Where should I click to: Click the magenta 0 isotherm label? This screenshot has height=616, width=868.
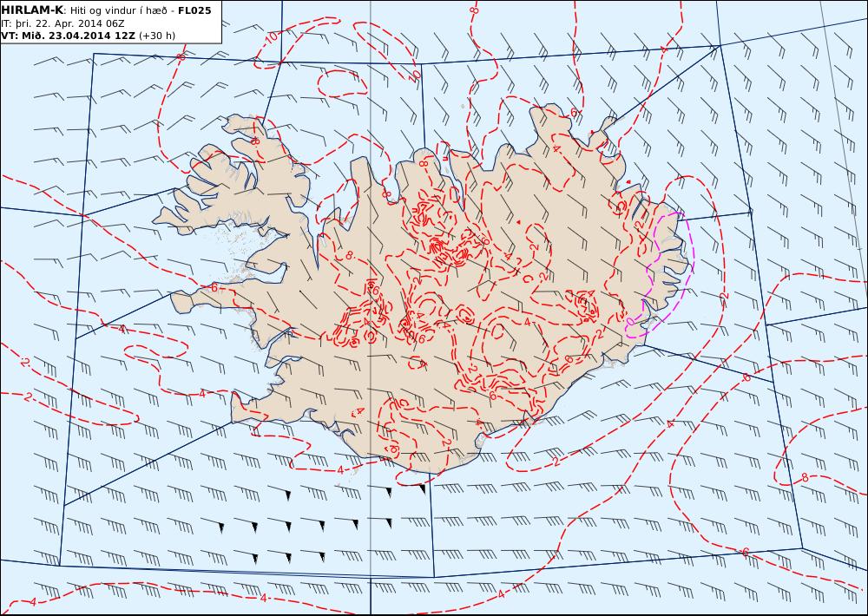[630, 321]
